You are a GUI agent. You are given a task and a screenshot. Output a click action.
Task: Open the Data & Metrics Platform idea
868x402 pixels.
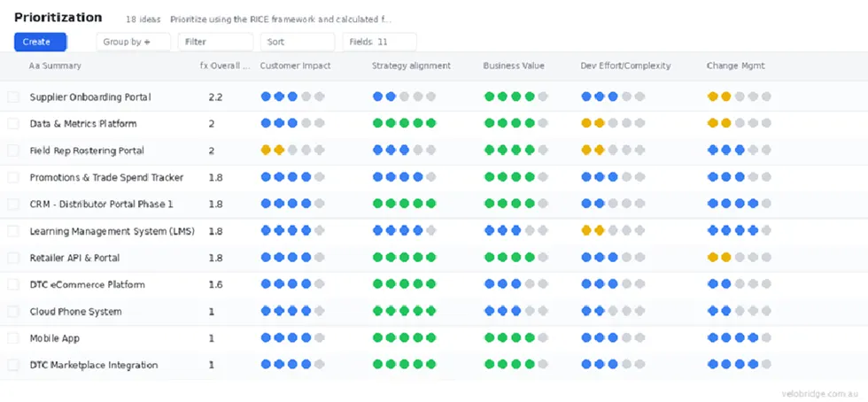(x=83, y=123)
